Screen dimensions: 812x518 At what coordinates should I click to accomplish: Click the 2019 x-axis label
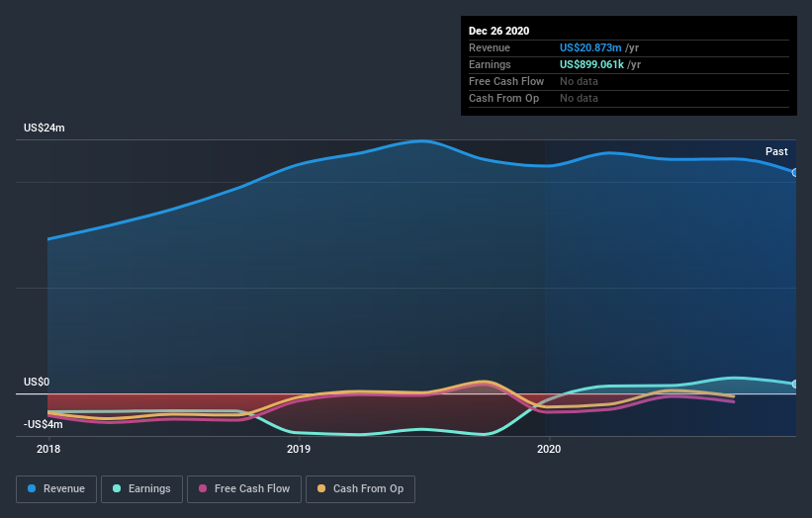click(x=299, y=449)
